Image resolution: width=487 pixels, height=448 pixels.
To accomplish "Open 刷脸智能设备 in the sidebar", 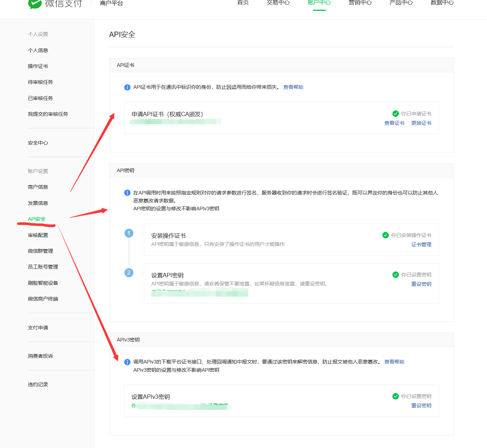I will tap(43, 283).
